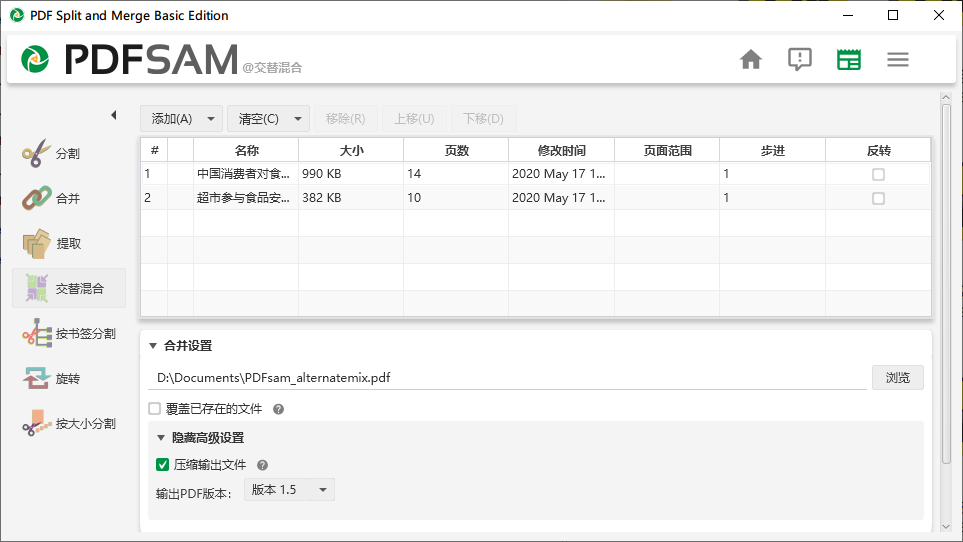Open the hamburger menu
The width and height of the screenshot is (963, 542).
click(x=898, y=60)
